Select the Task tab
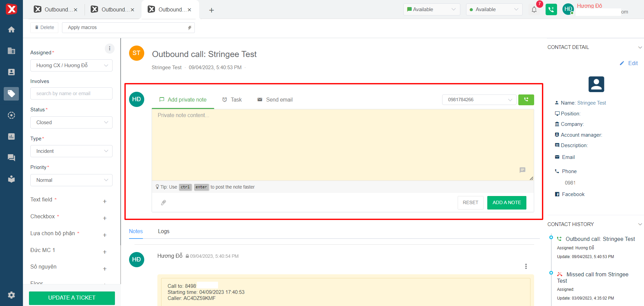This screenshot has height=306, width=644. (232, 100)
